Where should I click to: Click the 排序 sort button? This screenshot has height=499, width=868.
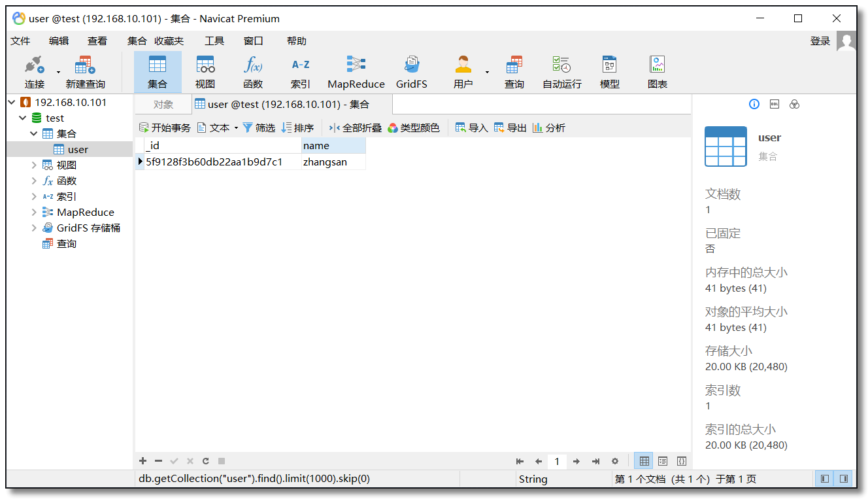[297, 128]
